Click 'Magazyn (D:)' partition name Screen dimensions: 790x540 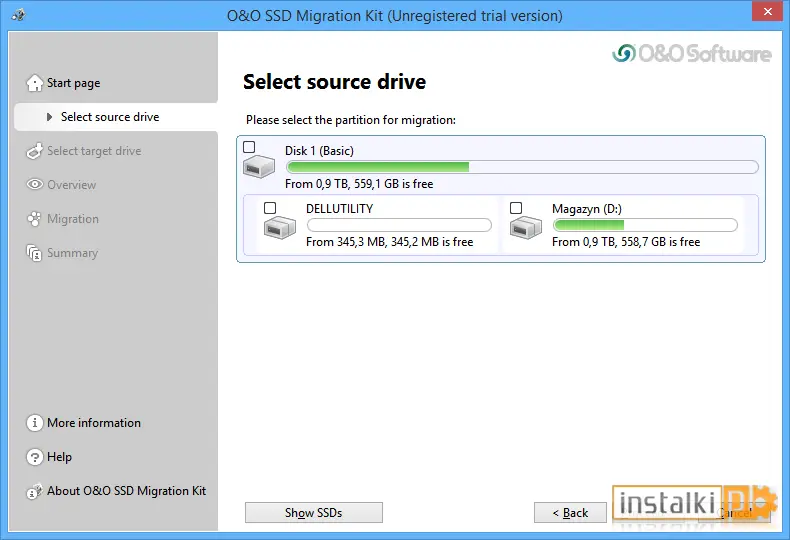click(x=587, y=209)
